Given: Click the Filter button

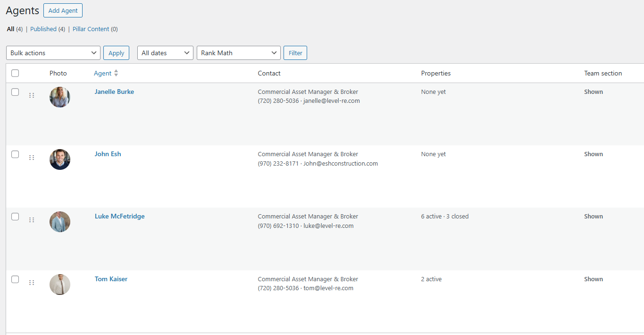Looking at the screenshot, I should tap(295, 53).
